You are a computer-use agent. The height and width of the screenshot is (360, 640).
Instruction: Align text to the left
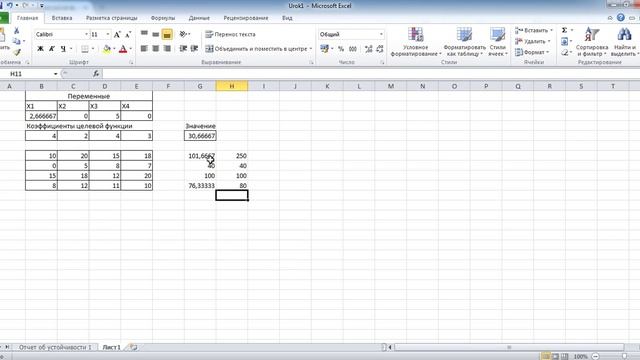coord(144,49)
